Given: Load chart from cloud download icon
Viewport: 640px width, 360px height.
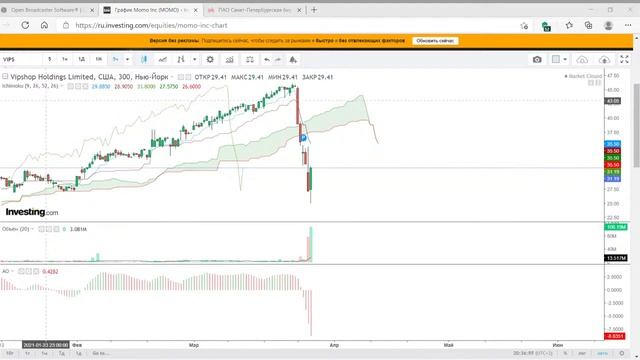Looking at the screenshot, I should coord(582,60).
